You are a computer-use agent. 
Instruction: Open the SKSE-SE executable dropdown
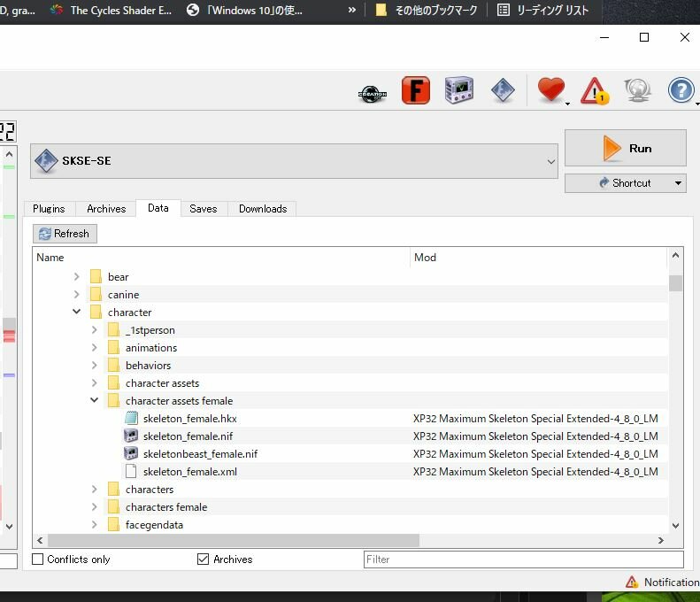294,161
